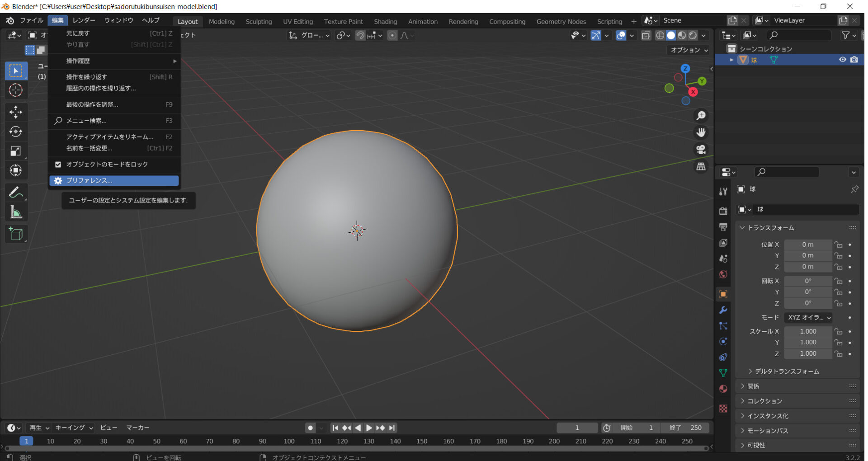868x461 pixels.
Task: Open the World Properties tab
Action: [723, 274]
